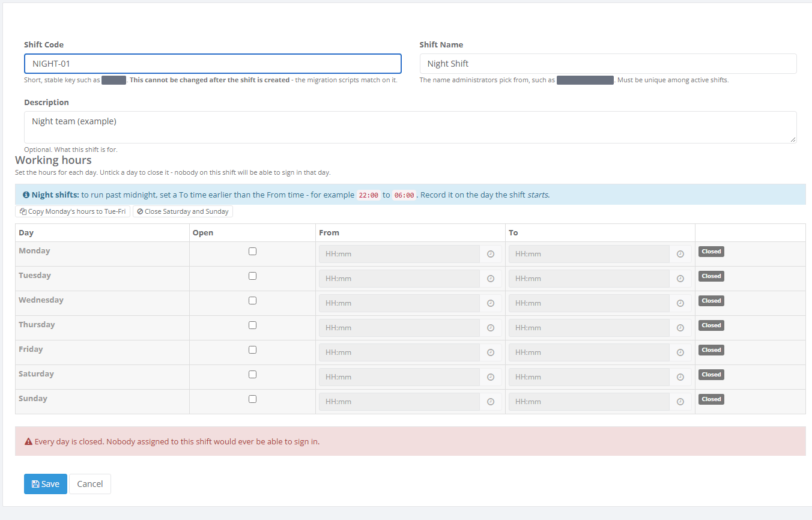This screenshot has width=812, height=520.
Task: Click the Working hours heading
Action: [x=53, y=160]
